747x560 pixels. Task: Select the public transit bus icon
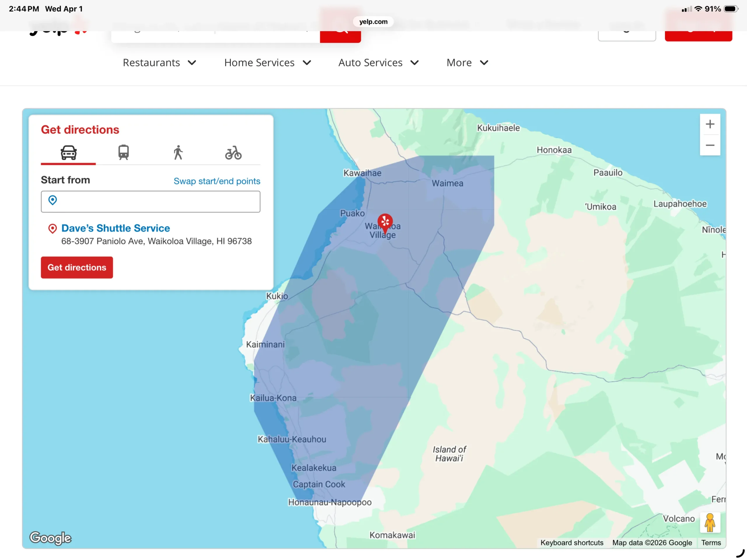pos(123,153)
